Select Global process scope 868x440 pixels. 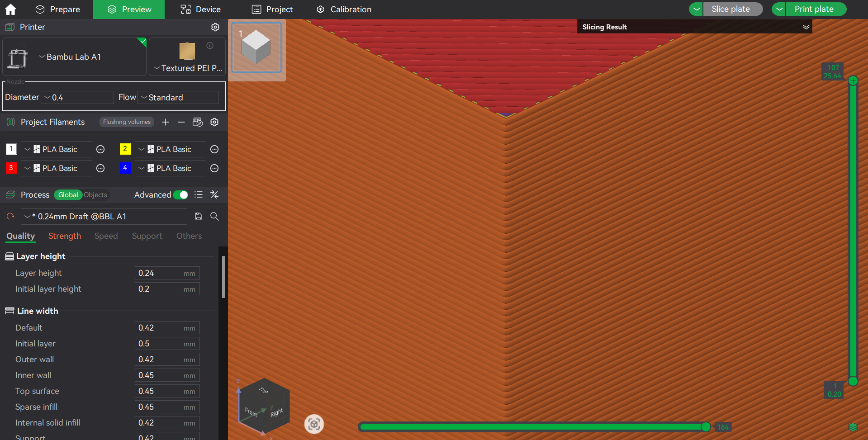coord(68,195)
